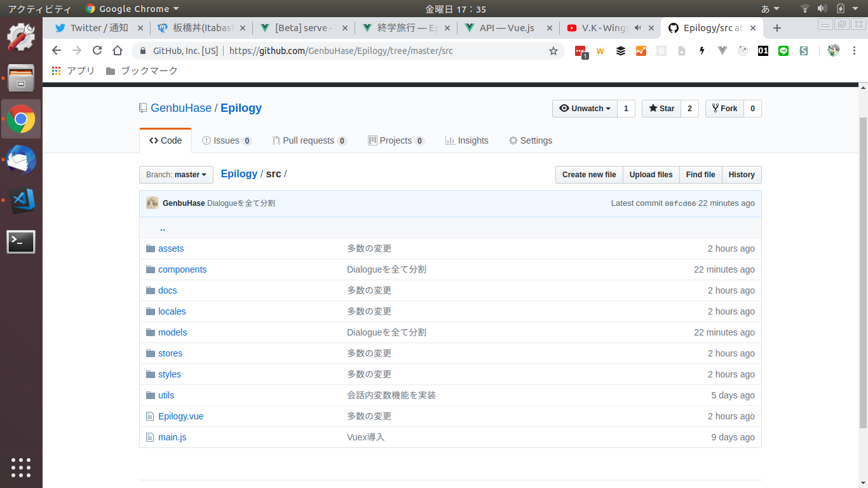The width and height of the screenshot is (868, 488).
Task: Click the Create new file button
Action: (x=588, y=175)
